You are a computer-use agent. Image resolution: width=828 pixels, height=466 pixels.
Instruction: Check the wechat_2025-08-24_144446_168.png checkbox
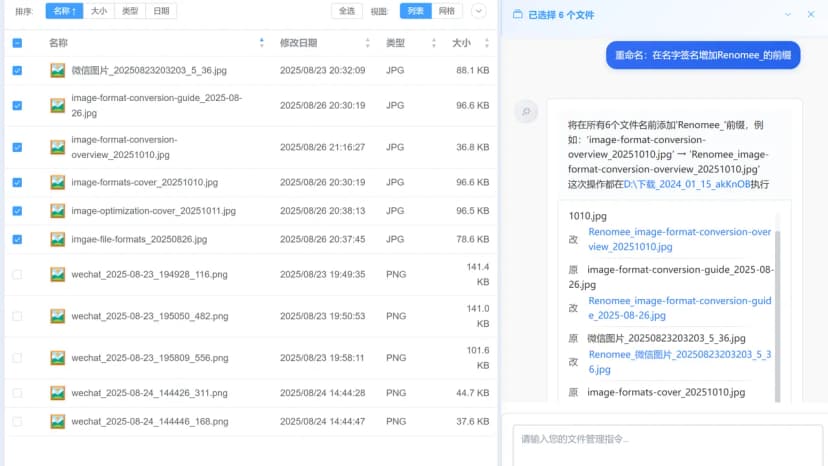point(17,422)
